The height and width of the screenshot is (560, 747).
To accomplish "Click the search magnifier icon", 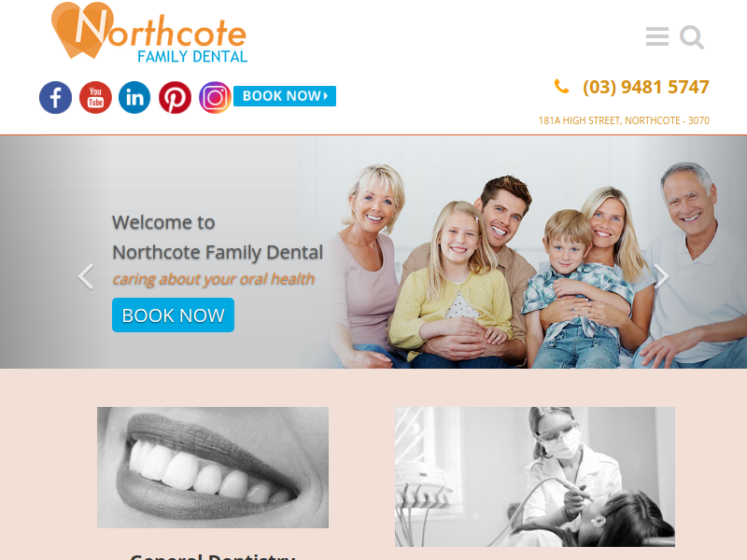I will [x=692, y=37].
